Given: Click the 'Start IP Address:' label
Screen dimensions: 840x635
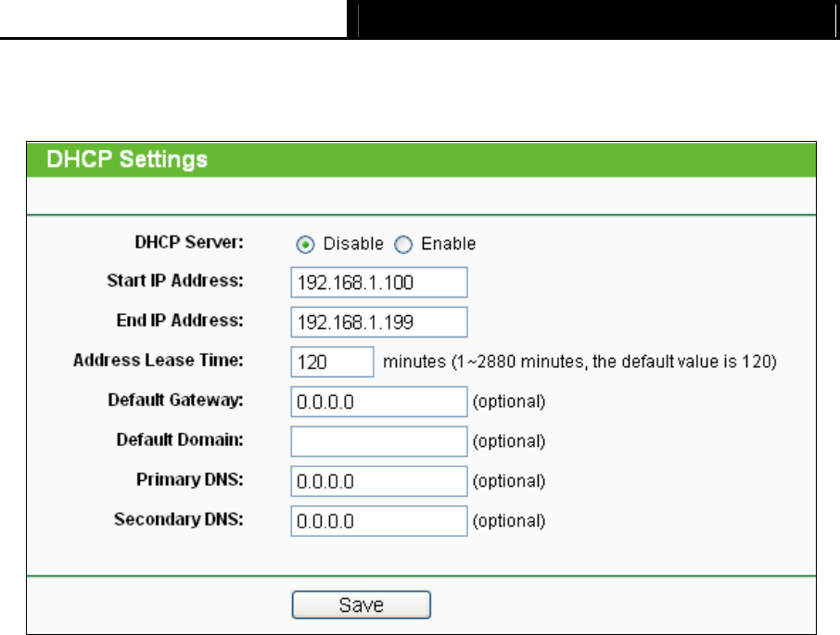Looking at the screenshot, I should [x=175, y=281].
